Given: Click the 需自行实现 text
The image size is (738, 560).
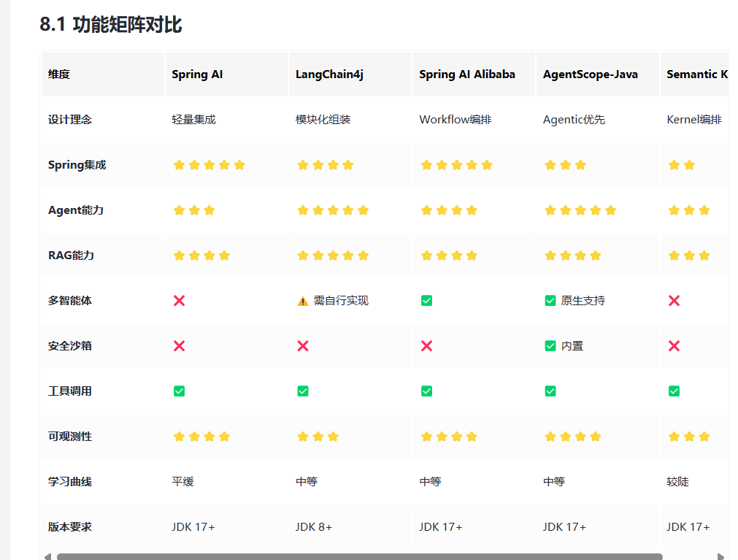Looking at the screenshot, I should (x=341, y=301).
